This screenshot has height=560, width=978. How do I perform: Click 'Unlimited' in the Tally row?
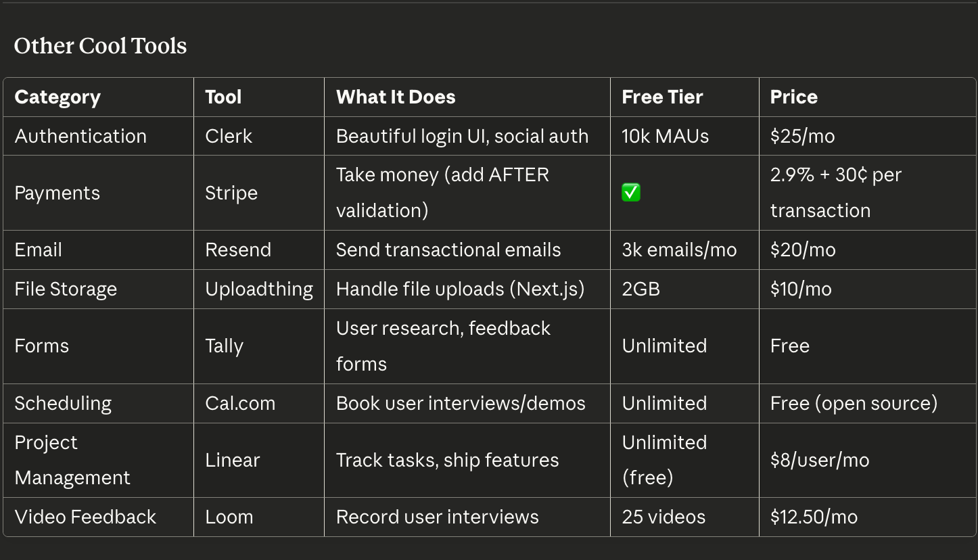(664, 346)
